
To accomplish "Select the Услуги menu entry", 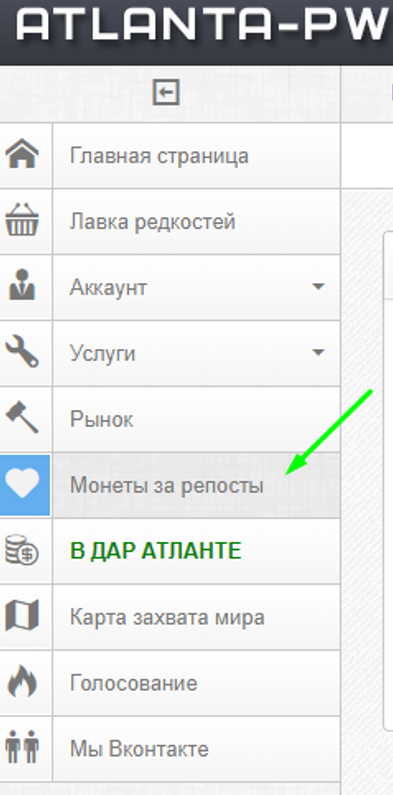I will point(196,353).
